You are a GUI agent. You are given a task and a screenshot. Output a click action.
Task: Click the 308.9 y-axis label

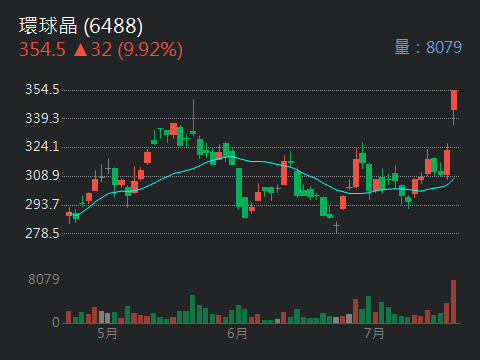tap(42, 175)
